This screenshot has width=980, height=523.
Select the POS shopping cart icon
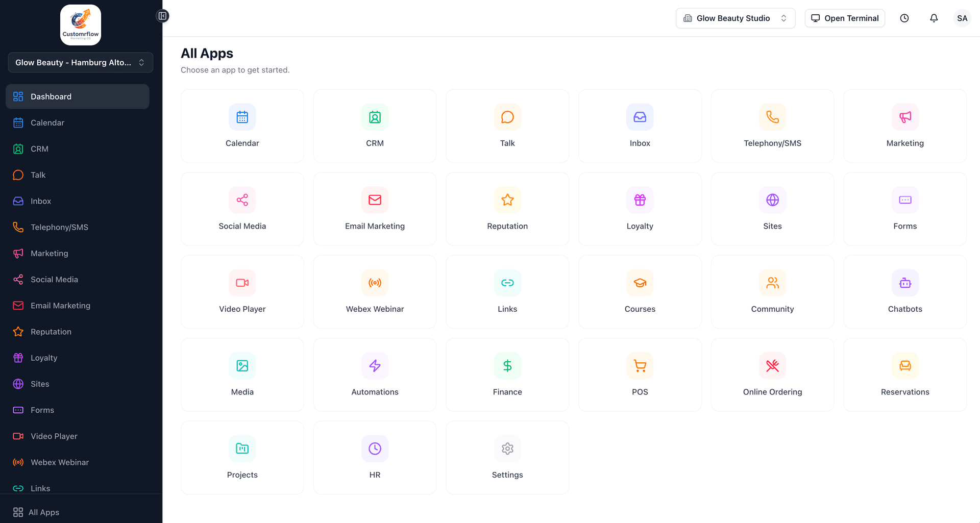click(x=640, y=366)
